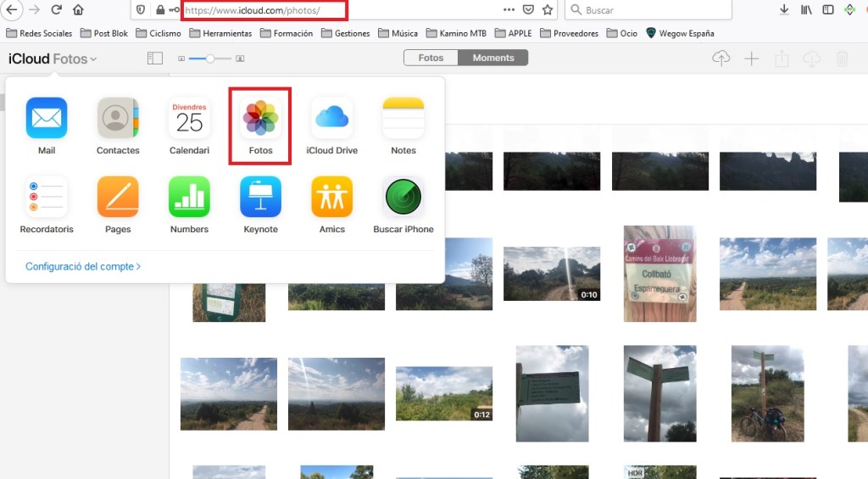Open the Firefox page actions ellipsis menu
This screenshot has height=479, width=868.
509,10
